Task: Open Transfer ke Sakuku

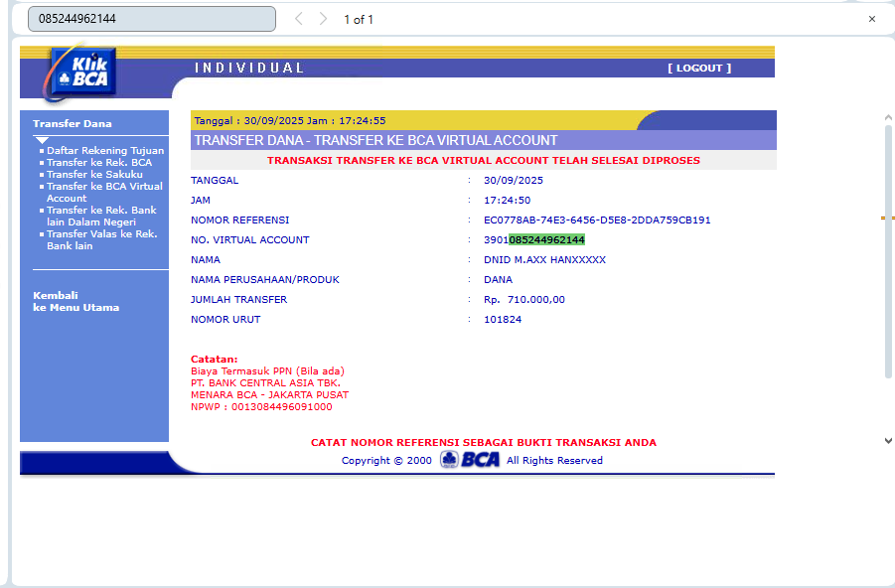Action: point(94,175)
